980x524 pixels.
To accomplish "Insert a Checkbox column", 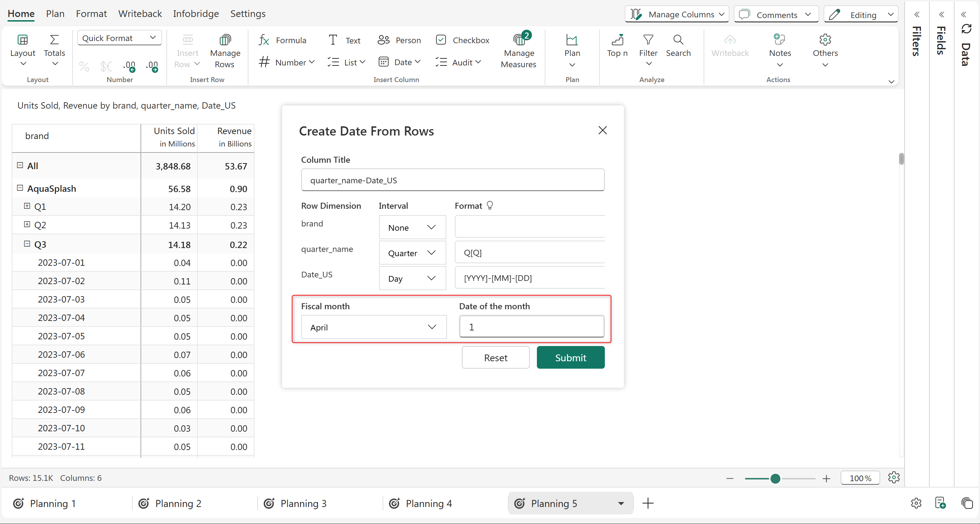I will 463,40.
